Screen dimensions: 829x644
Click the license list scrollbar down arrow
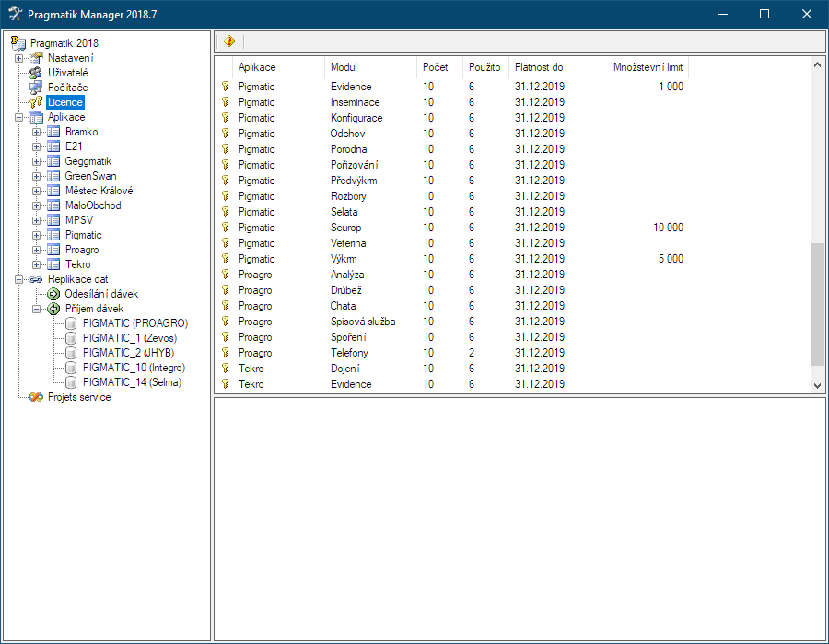pos(817,385)
